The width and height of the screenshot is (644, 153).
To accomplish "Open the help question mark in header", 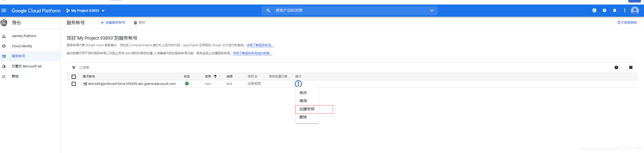I will 604,10.
